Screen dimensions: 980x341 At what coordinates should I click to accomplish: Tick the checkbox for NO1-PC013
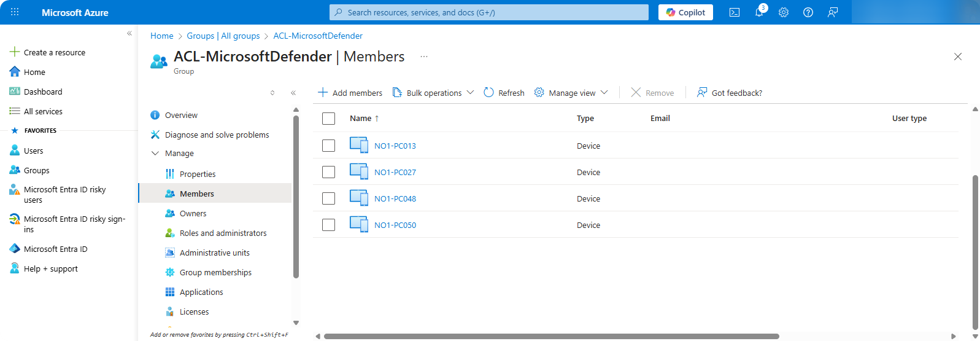click(329, 146)
